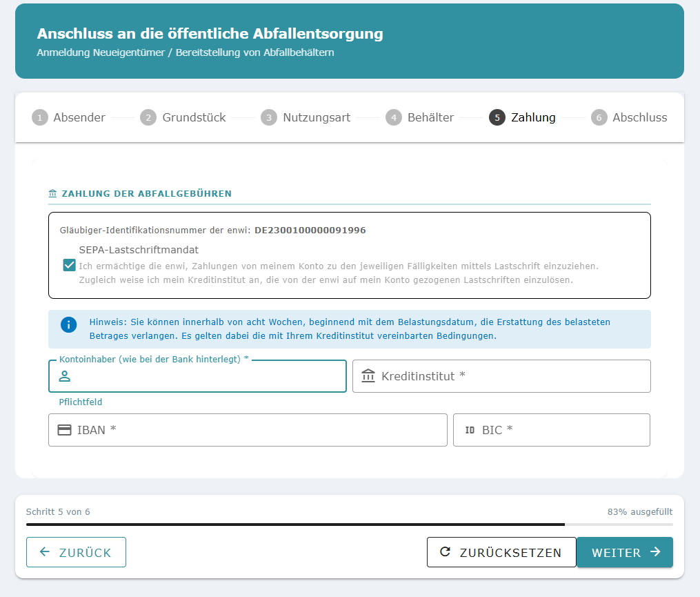700x597 pixels.
Task: Click the step 1 circle for Absender
Action: (x=40, y=117)
